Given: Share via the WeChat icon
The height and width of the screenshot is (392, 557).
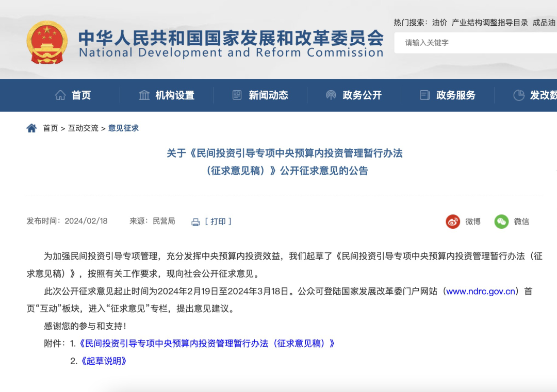Looking at the screenshot, I should pyautogui.click(x=501, y=221).
